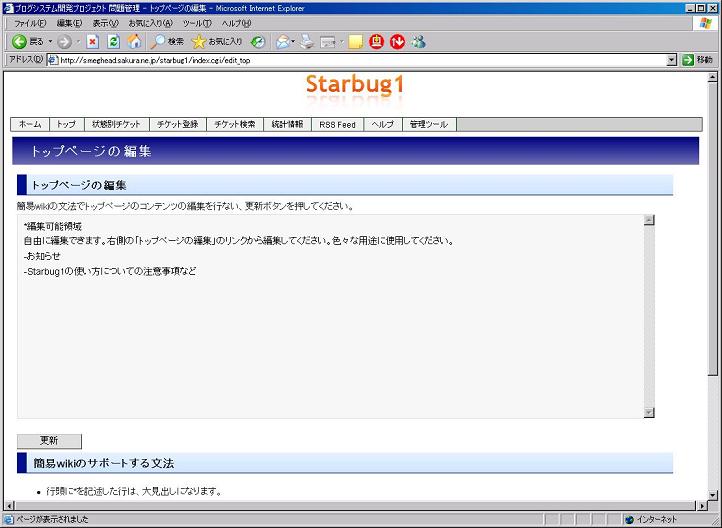The image size is (722, 528).
Task: Refresh the page with the Refresh icon
Action: [x=113, y=42]
